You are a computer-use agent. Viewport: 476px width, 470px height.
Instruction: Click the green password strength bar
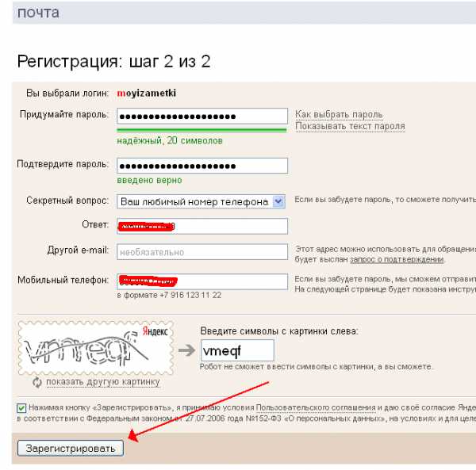tap(202, 131)
